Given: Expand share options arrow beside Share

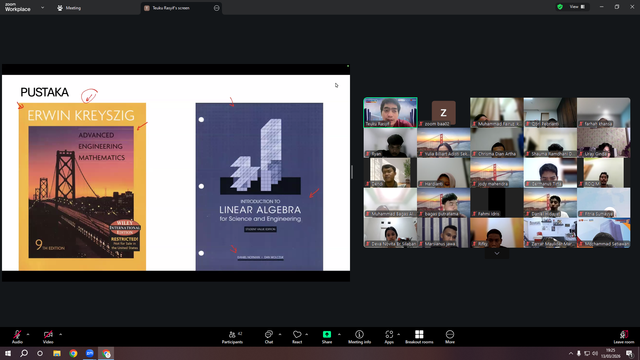Looking at the screenshot, I should (x=339, y=334).
